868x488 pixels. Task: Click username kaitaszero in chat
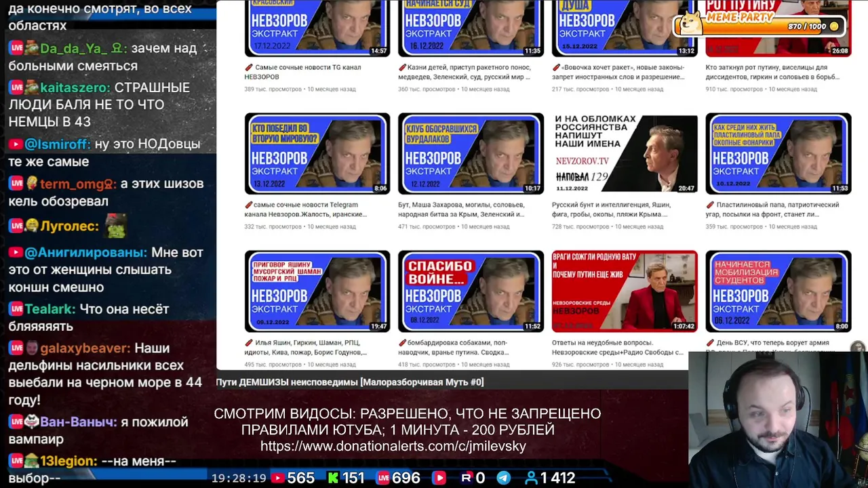75,87
